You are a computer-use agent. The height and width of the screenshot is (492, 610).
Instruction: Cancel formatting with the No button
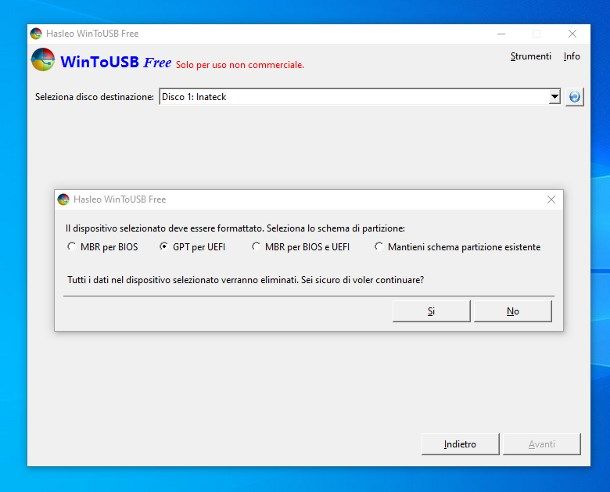point(512,311)
